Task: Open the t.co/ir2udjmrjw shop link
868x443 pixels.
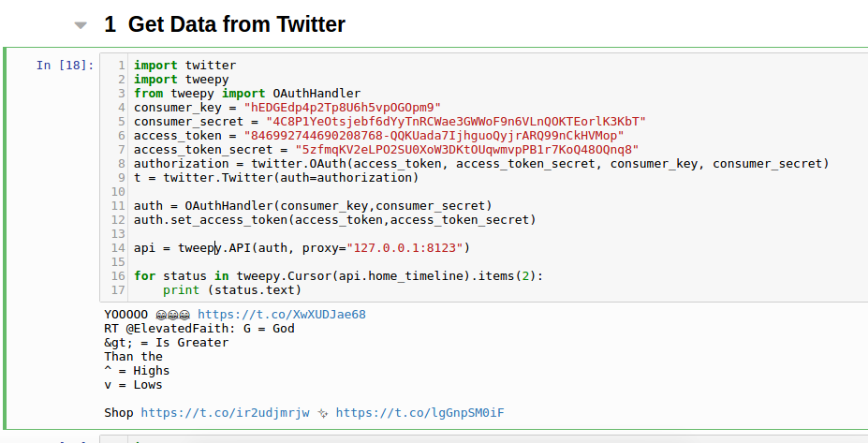Action: pyautogui.click(x=225, y=412)
